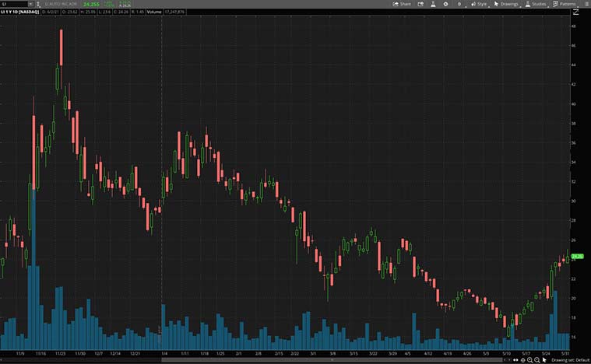Click the symbol entry field showing LI

coord(14,4)
